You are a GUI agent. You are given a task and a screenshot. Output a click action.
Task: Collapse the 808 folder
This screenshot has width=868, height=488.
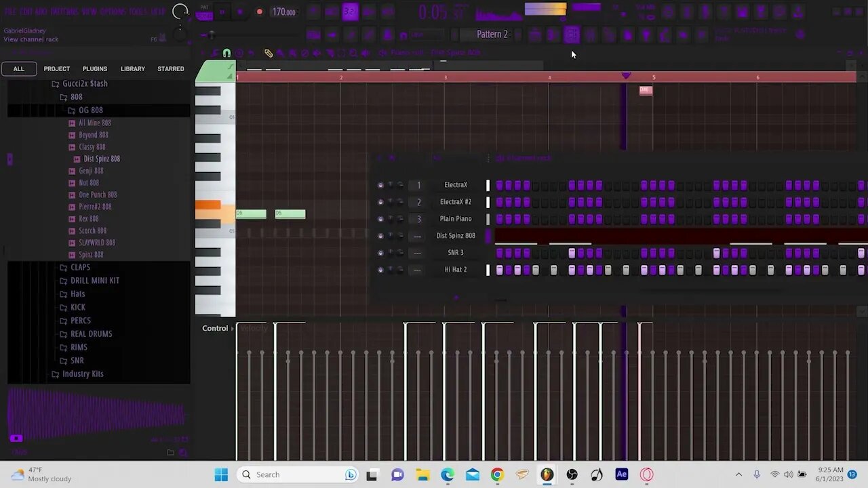coord(71,97)
